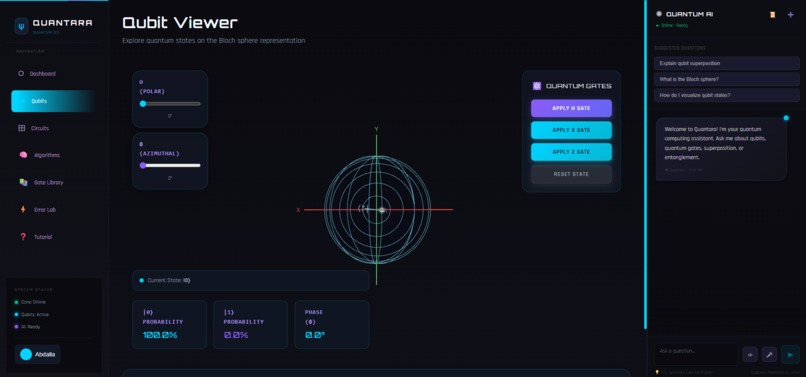Click the 'Ask a question...' input field
806x377 pixels.
pos(695,354)
